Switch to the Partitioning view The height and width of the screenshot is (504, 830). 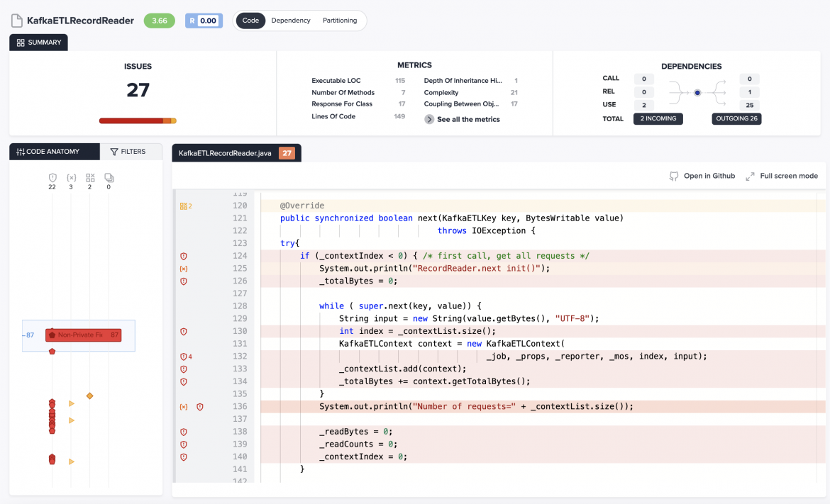click(340, 21)
